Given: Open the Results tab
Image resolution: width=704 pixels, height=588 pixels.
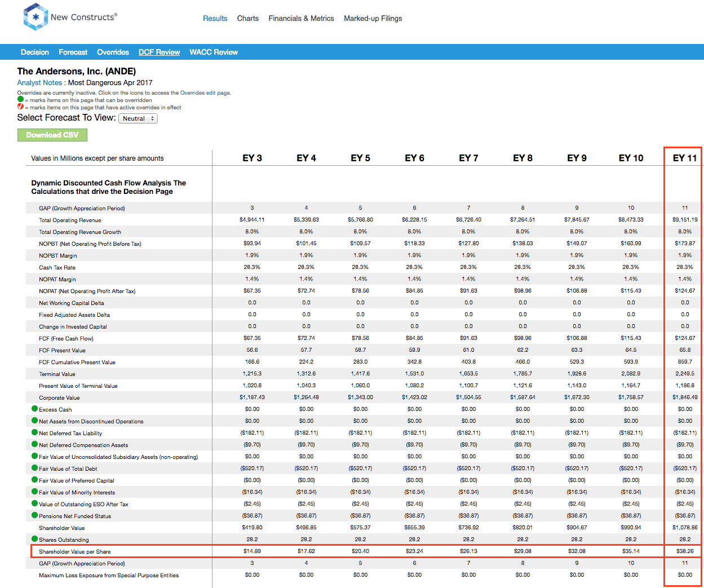Looking at the screenshot, I should click(x=215, y=19).
